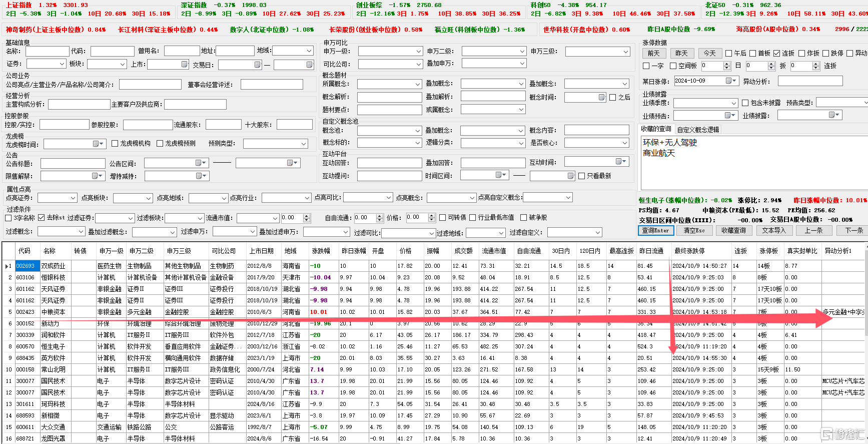Open the 交易日 start date calendar icon
The image size is (868, 444).
[257, 65]
